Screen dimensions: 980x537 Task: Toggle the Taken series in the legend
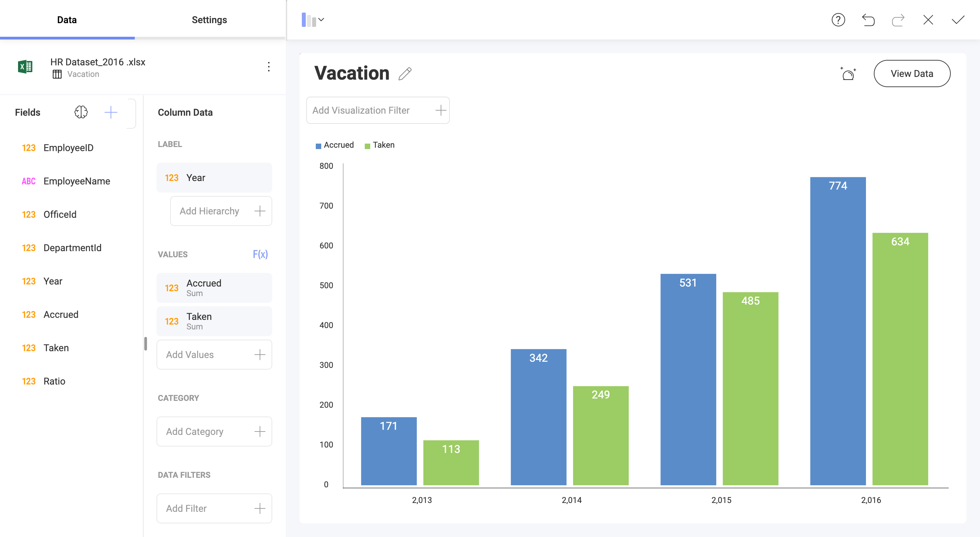point(379,145)
